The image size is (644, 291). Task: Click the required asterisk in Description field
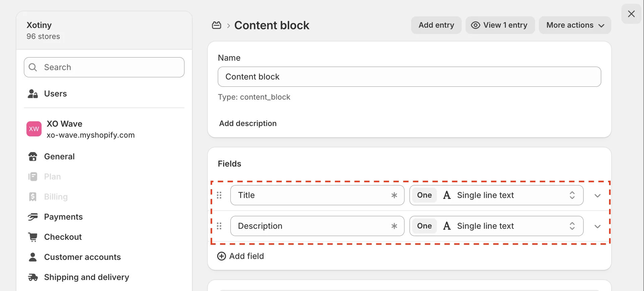[x=394, y=226]
